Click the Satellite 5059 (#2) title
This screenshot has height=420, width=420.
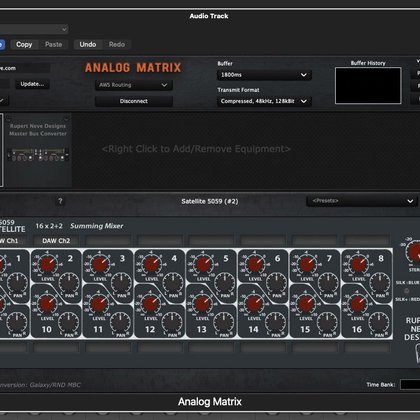coord(210,201)
